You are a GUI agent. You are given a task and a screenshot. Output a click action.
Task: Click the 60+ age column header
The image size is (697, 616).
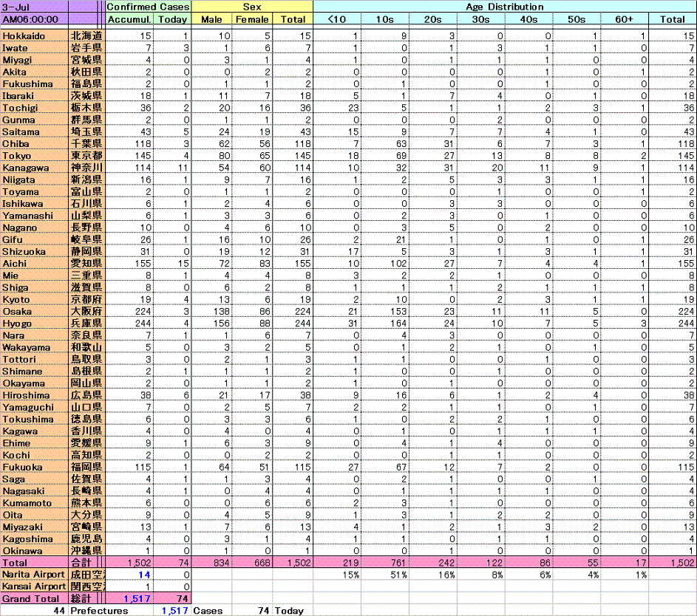tap(625, 19)
